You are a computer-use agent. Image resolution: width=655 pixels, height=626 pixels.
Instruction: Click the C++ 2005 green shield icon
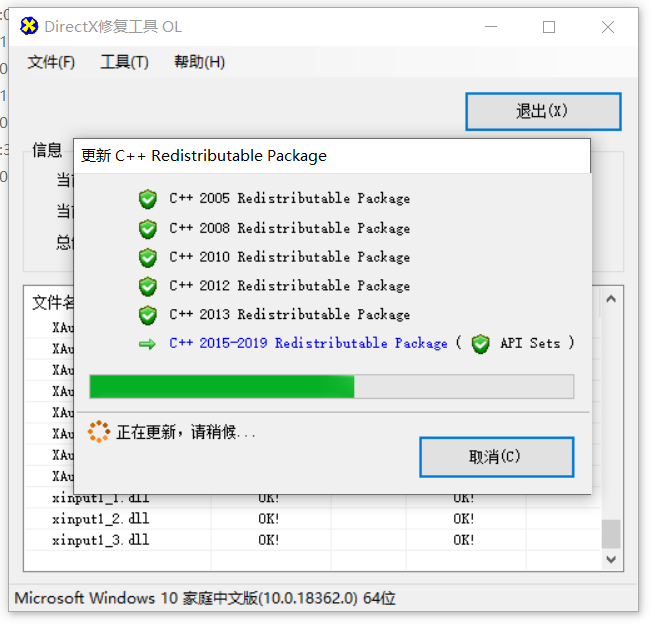coord(148,199)
